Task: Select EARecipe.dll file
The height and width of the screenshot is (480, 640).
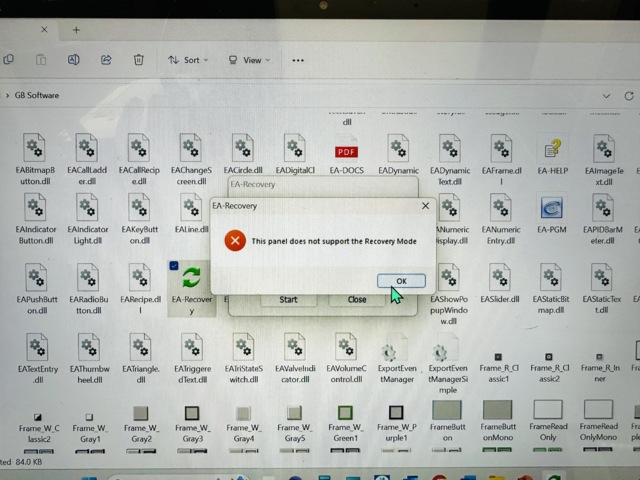Action: click(140, 289)
